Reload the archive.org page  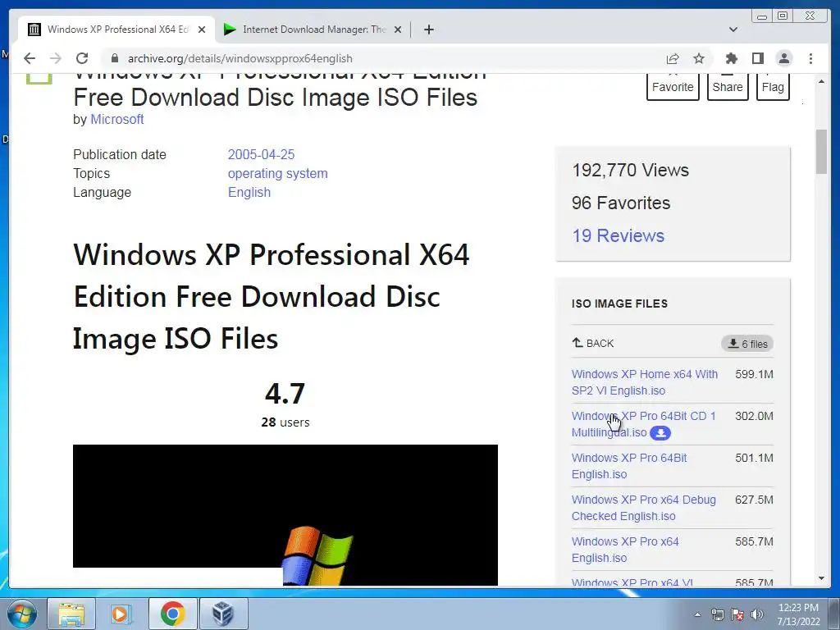82,58
